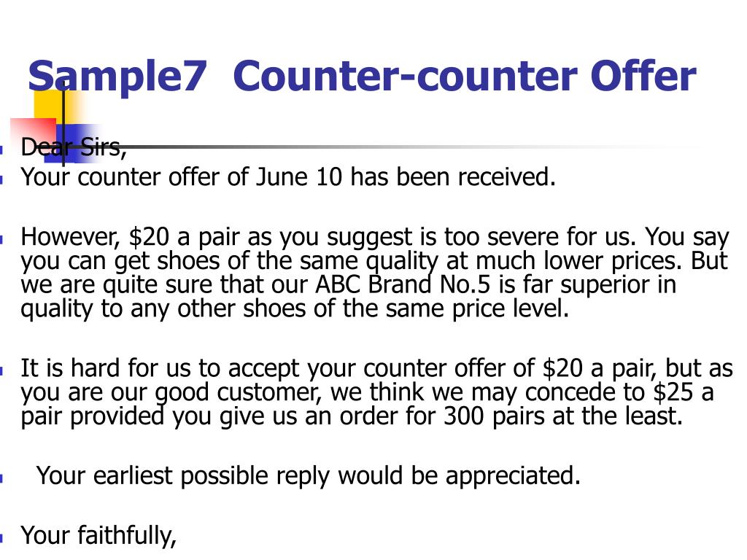Click the slide title 'Sample7 Counter-counter Offer'
Screen dimensions: 747x560
coord(362,76)
